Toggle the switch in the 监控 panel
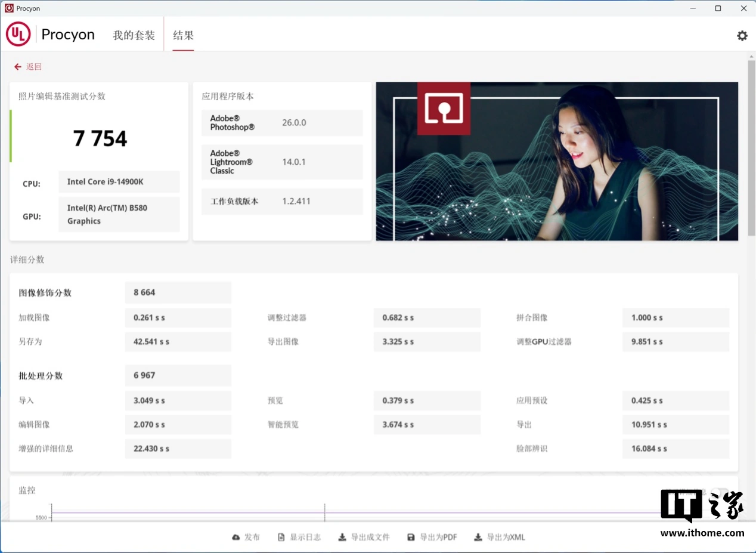 coord(720,493)
